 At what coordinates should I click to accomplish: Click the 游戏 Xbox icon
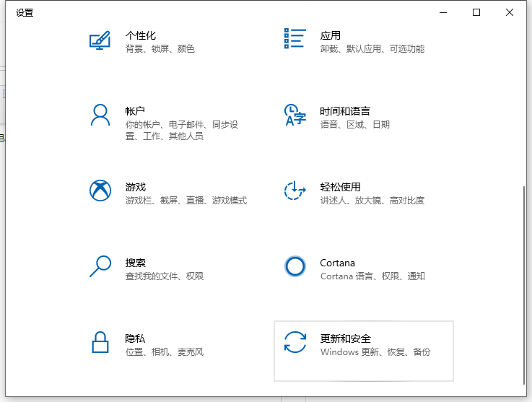coord(100,191)
